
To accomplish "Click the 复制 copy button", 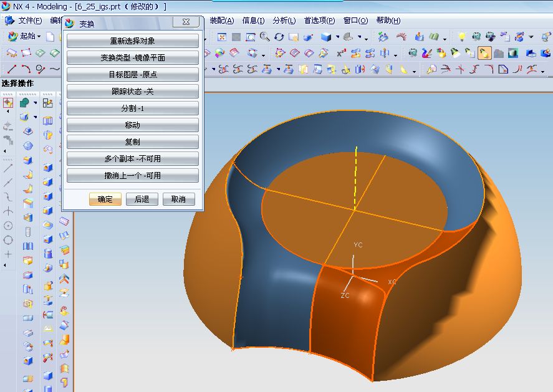I will 133,142.
